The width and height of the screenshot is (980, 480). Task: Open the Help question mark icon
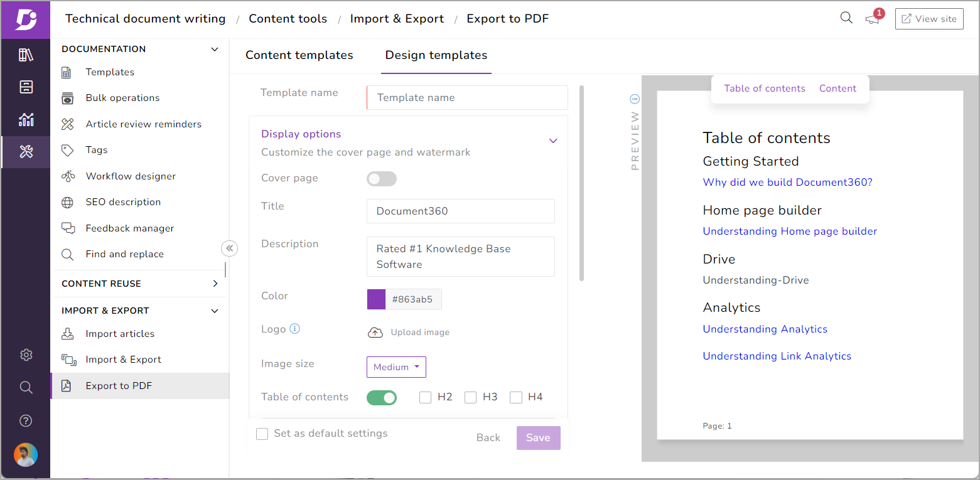coord(26,420)
